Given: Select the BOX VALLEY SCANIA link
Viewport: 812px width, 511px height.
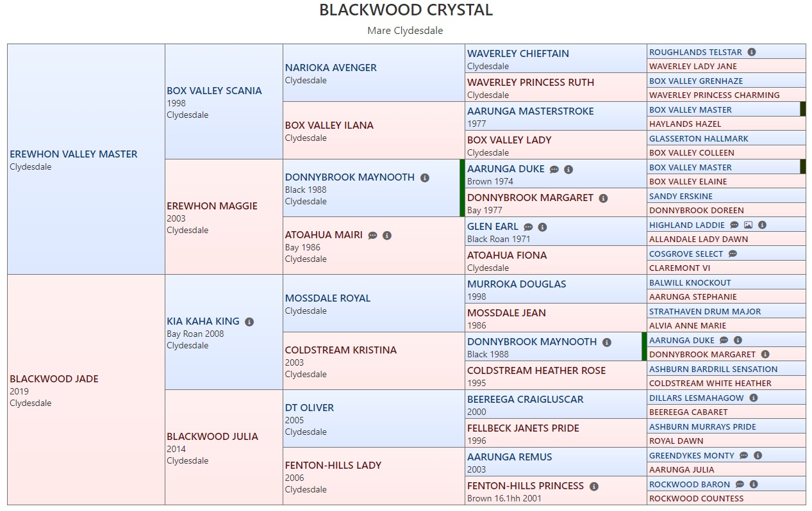Looking at the screenshot, I should (x=214, y=91).
